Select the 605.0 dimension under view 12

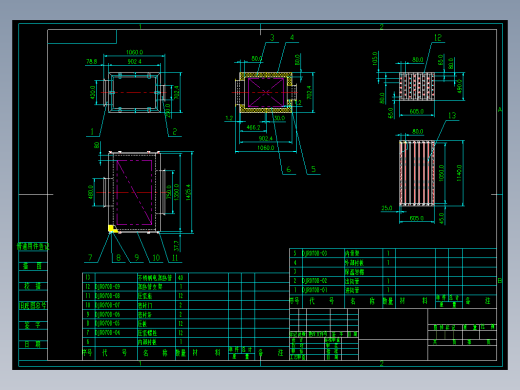(x=417, y=111)
